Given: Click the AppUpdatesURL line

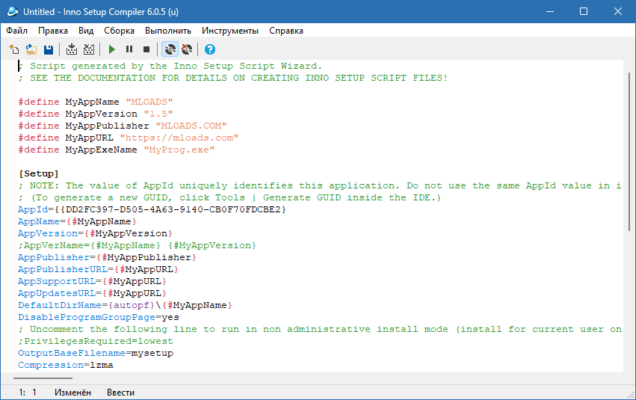Looking at the screenshot, I should 92,293.
